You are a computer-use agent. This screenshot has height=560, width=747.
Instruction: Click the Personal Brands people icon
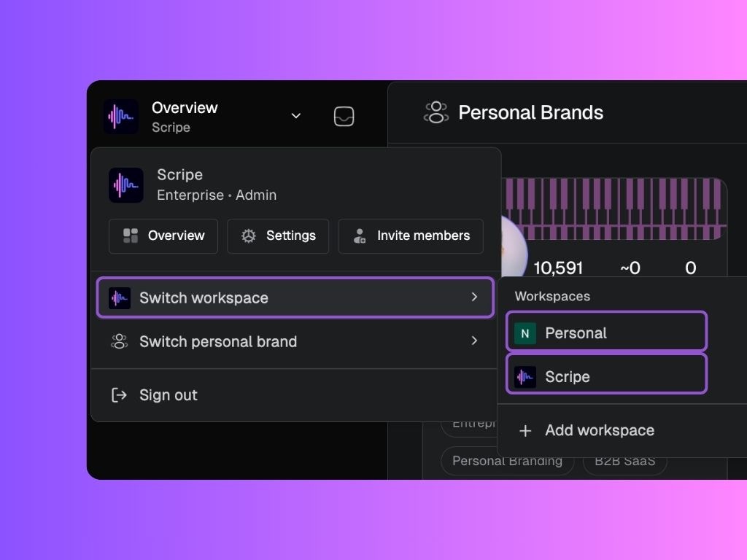tap(436, 112)
